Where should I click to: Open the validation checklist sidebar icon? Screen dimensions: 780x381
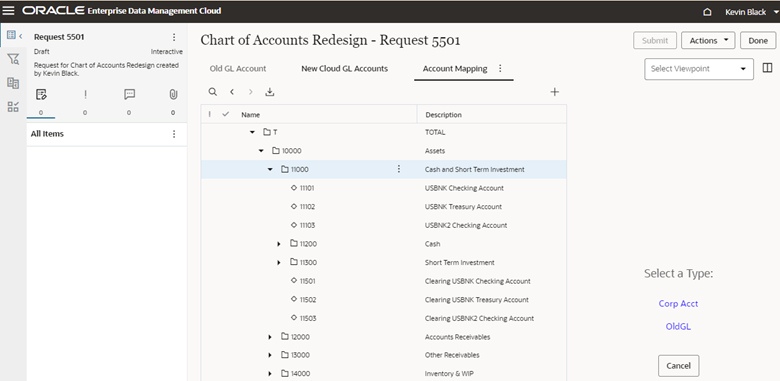click(x=13, y=106)
